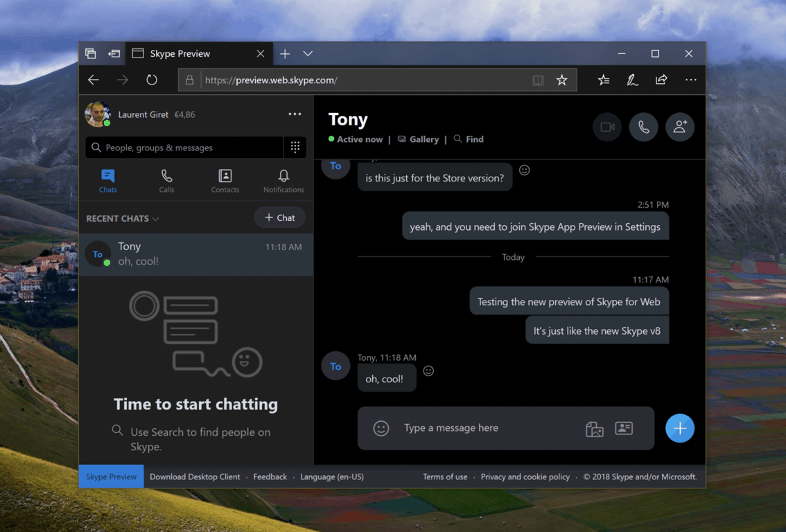Open the blue plus add-ons button
786x532 pixels.
click(680, 428)
